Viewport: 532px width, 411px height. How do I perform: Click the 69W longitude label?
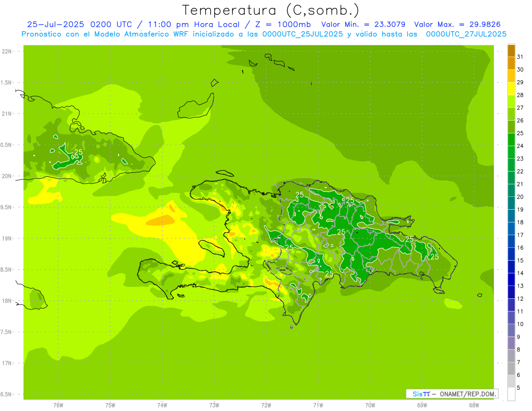(422, 405)
